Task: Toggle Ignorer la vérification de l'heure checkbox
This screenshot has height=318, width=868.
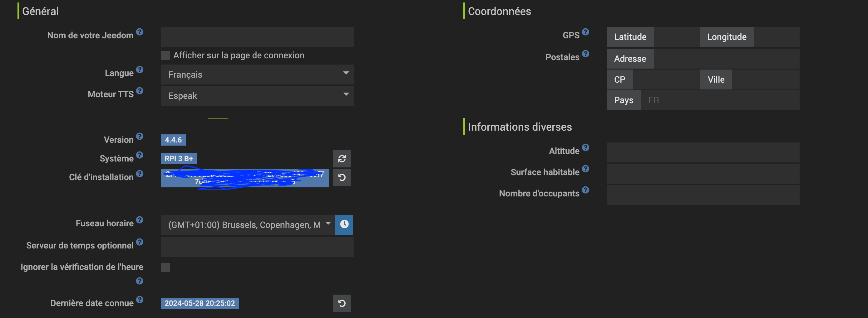Action: (x=165, y=267)
